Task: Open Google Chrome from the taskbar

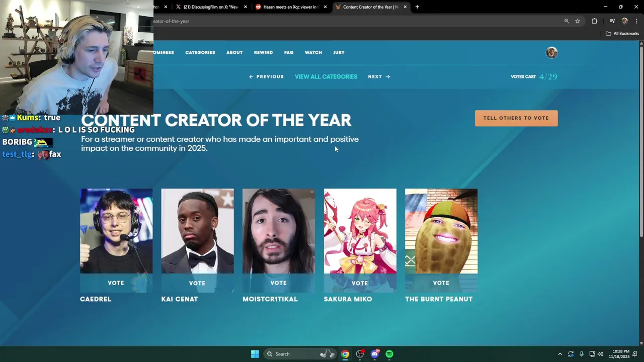Action: (x=345, y=354)
